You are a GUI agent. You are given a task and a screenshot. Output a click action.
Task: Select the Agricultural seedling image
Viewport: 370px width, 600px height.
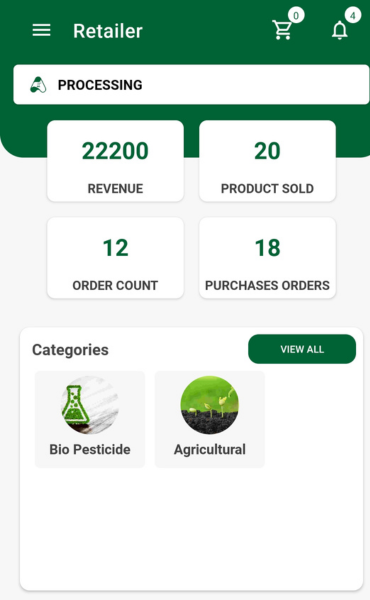tap(210, 405)
